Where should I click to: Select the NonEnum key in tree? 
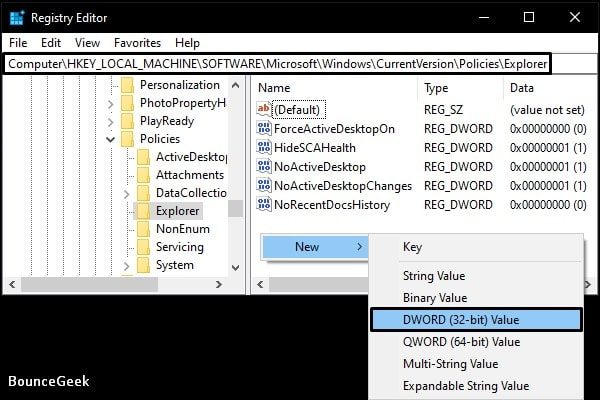click(x=183, y=229)
